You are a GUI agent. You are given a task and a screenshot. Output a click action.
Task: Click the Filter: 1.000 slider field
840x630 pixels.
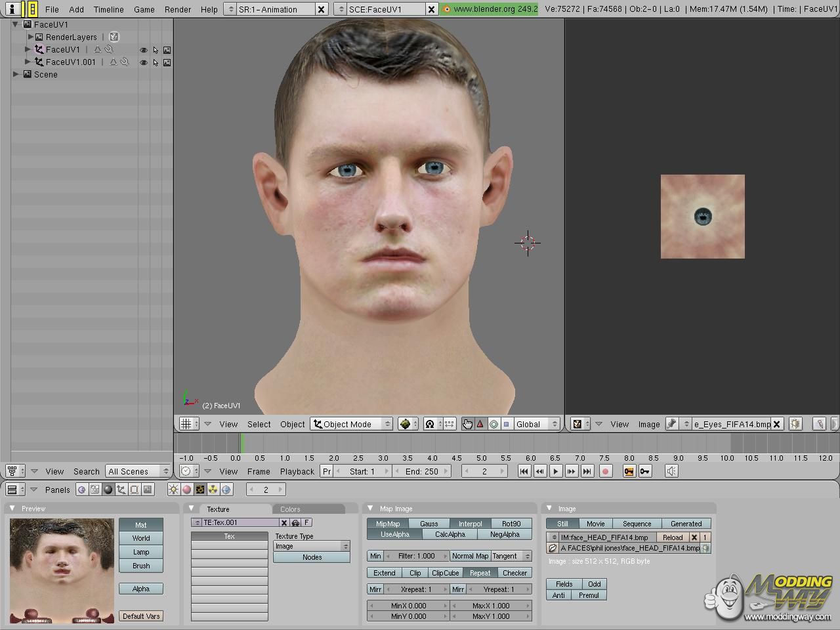pos(416,556)
